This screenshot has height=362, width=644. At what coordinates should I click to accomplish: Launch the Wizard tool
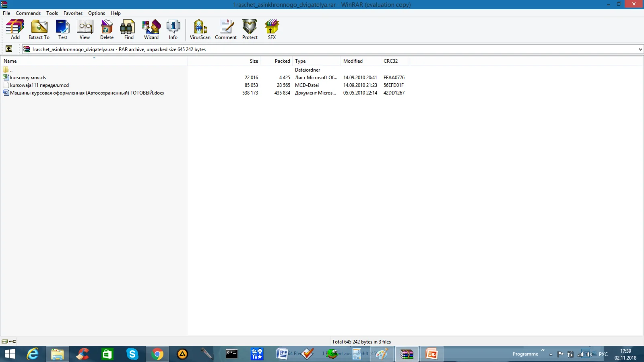pyautogui.click(x=151, y=30)
